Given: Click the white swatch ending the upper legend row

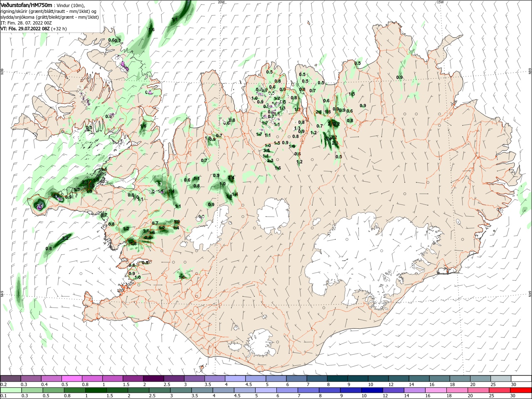Looking at the screenshot, I should click(x=522, y=379).
